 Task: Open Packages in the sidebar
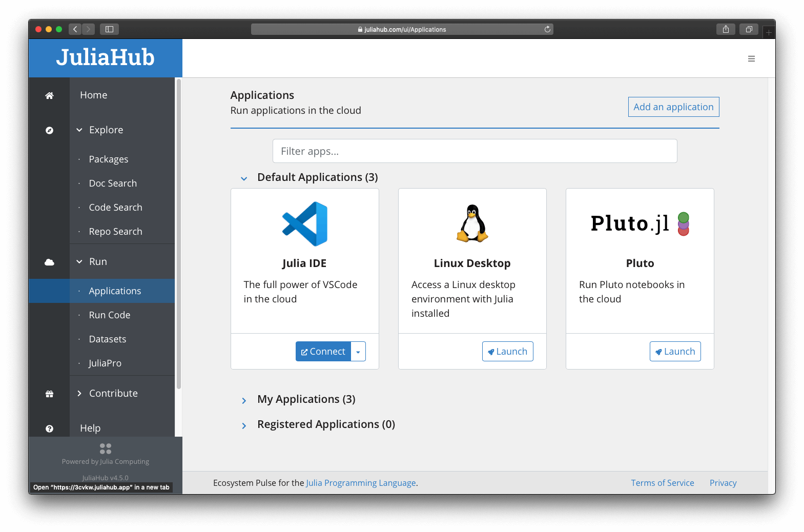[109, 159]
